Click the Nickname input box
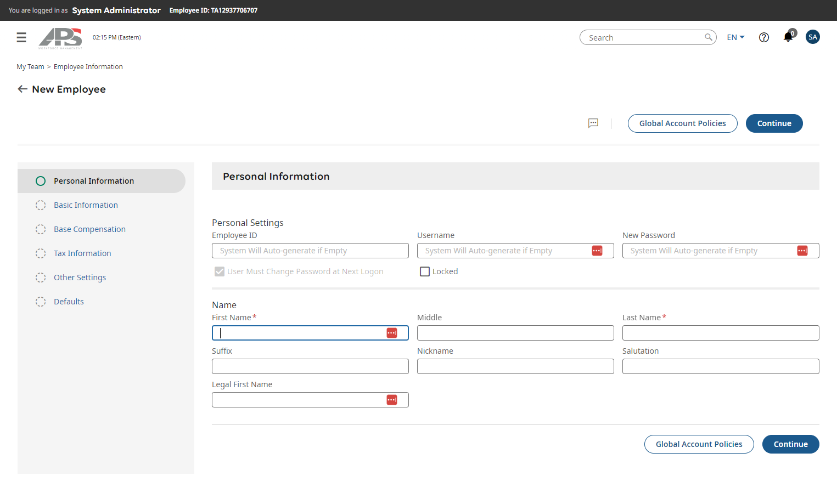This screenshot has height=504, width=837. click(x=515, y=366)
